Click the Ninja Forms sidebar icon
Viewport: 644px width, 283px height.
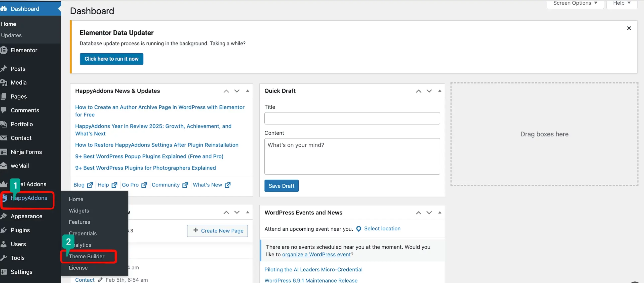(x=4, y=152)
